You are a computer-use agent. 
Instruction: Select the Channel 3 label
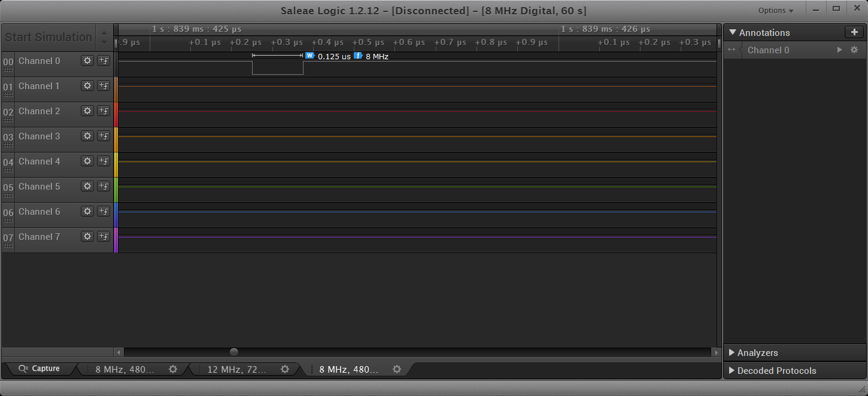[x=39, y=136]
